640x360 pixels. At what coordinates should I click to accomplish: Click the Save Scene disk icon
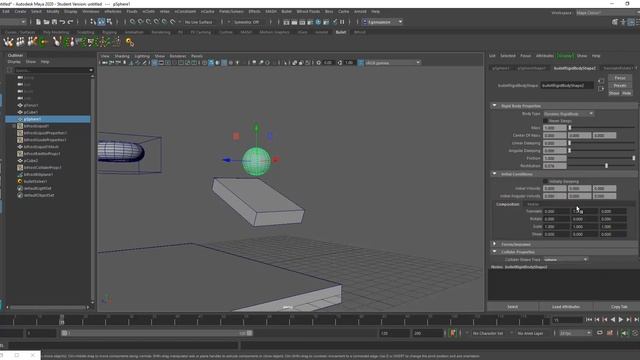[54, 22]
